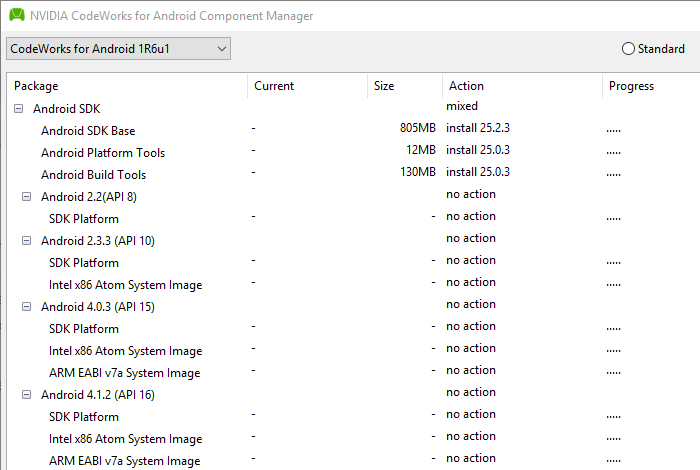
Task: Click 'no action' for Android 2.2(API 8) group
Action: point(471,194)
